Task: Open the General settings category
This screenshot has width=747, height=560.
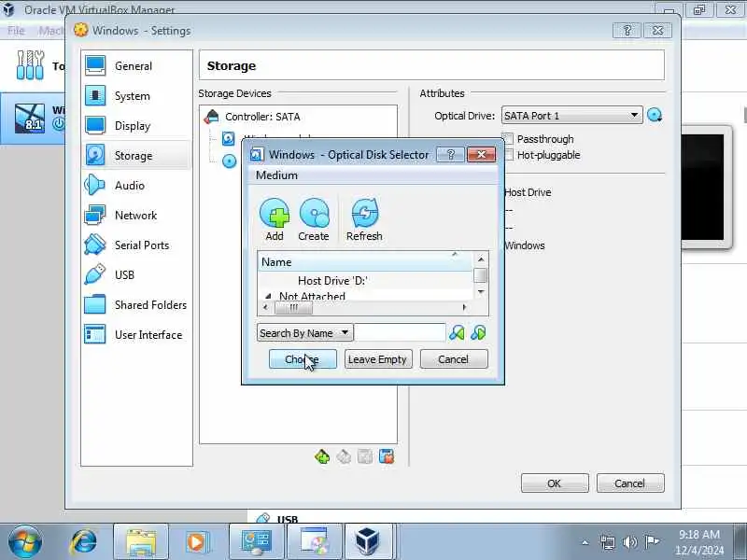Action: 136,66
